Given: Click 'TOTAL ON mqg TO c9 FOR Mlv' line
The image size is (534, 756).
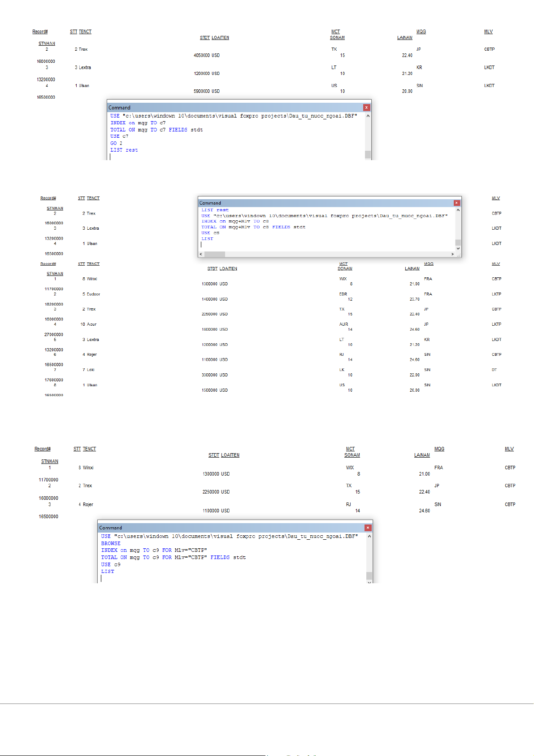Looking at the screenshot, I should tap(173, 557).
